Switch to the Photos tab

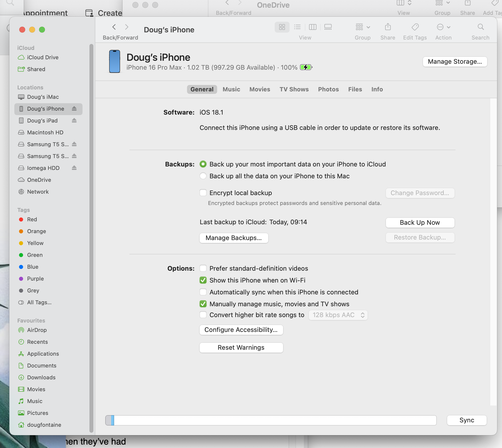(328, 89)
